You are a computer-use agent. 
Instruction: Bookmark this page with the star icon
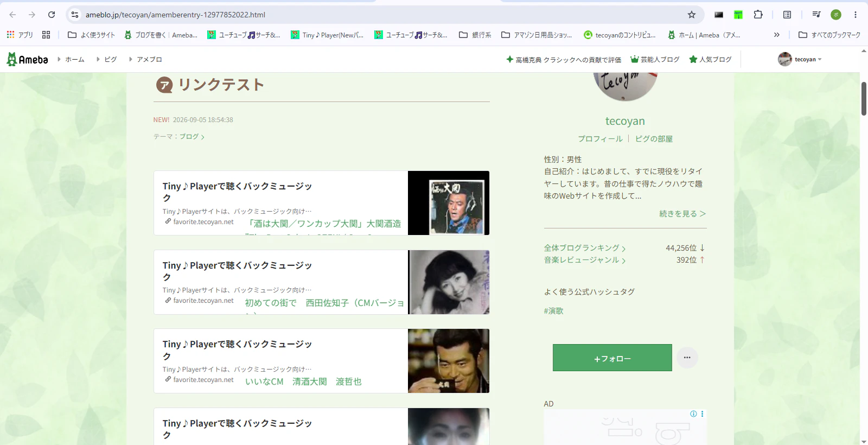(x=692, y=15)
